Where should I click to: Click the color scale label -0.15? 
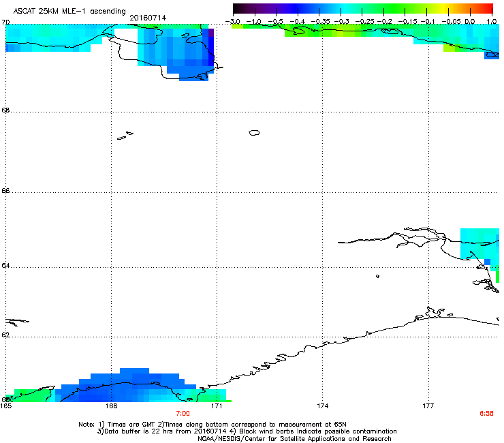(x=407, y=22)
